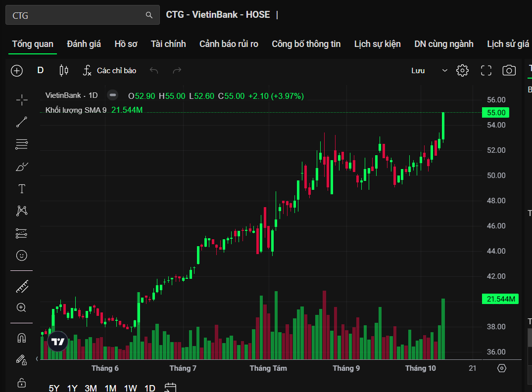The width and height of the screenshot is (532, 392).
Task: Expand the Lưu save dropdown arrow
Action: click(x=444, y=71)
